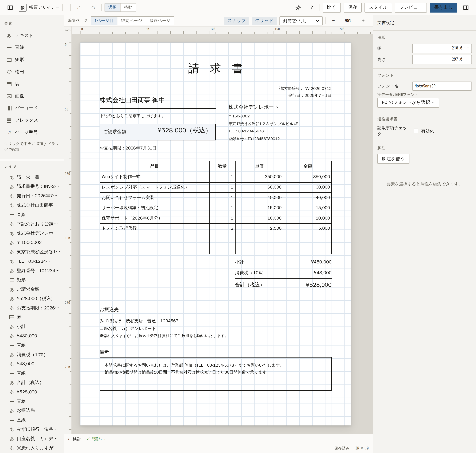Screen dimensions: 476x453
Task: Add a テキスト element
Action: pyautogui.click(x=32, y=36)
